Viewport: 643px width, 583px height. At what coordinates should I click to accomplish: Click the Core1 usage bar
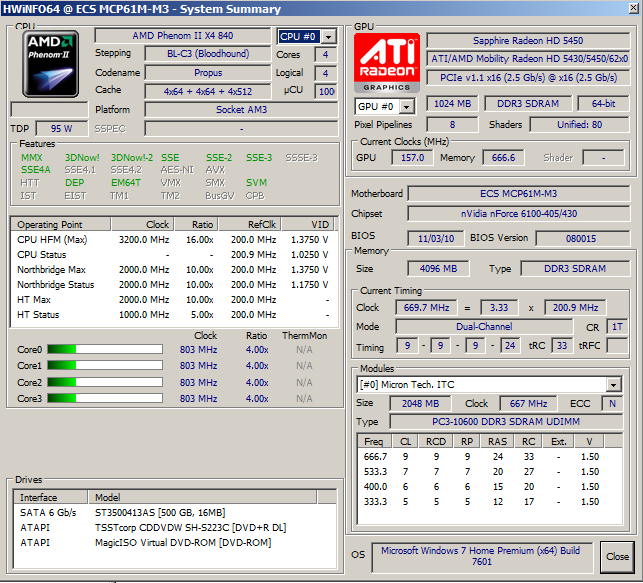(x=105, y=365)
